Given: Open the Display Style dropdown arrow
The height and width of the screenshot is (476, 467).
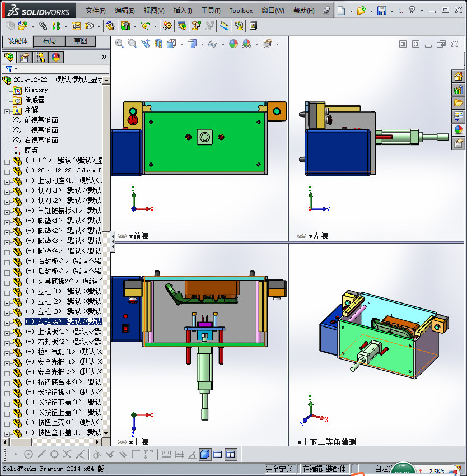Looking at the screenshot, I should point(202,45).
